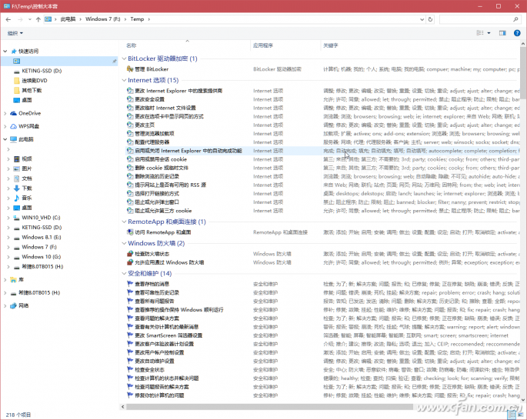The width and height of the screenshot is (527, 420).
Task: Click the Back navigation arrow
Action: tap(8, 19)
